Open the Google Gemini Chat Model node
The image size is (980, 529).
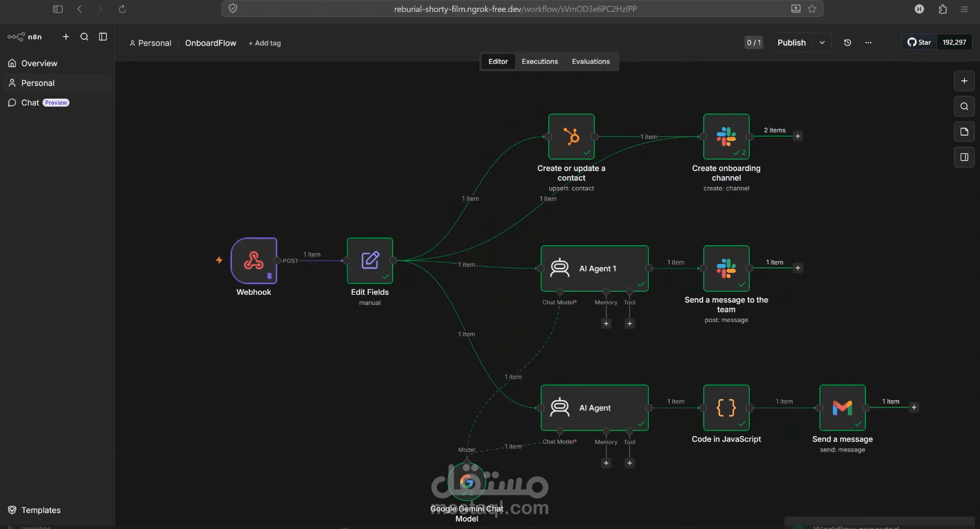pyautogui.click(x=467, y=482)
